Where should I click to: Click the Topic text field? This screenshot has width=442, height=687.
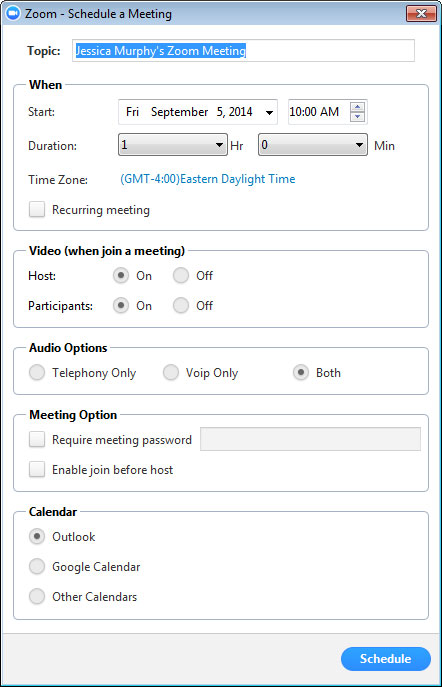point(243,50)
